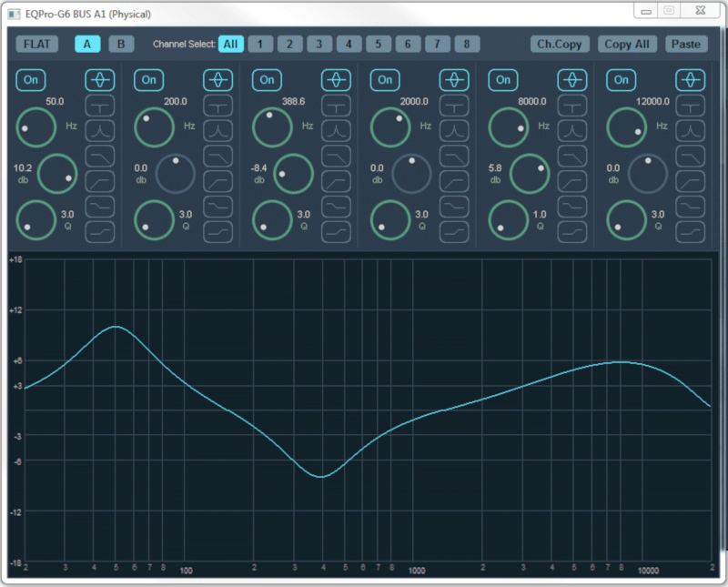Viewport: 728px width, 587px height.
Task: Select notch T-shaped filter for 200.0 Hz band
Action: coord(218,106)
